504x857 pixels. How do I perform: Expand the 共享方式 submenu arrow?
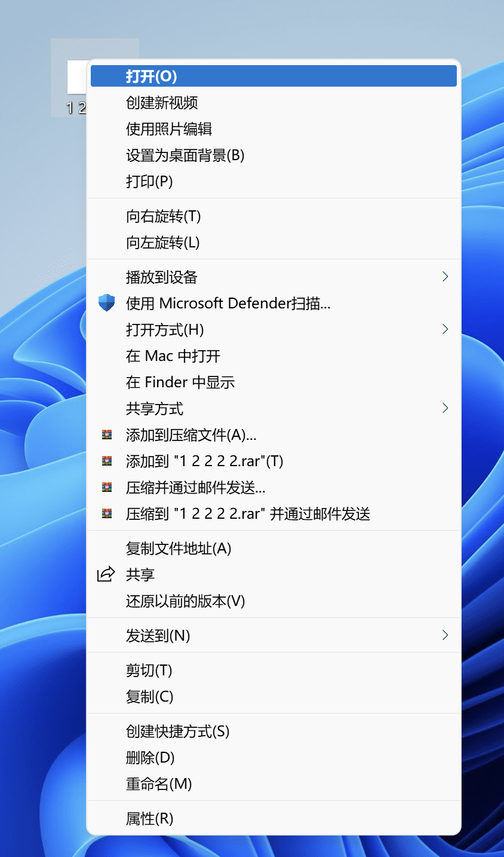[445, 408]
